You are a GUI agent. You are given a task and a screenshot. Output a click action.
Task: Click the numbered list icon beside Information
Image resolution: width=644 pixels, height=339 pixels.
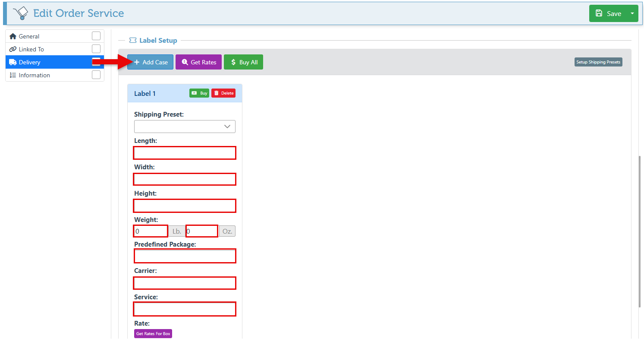pos(13,75)
